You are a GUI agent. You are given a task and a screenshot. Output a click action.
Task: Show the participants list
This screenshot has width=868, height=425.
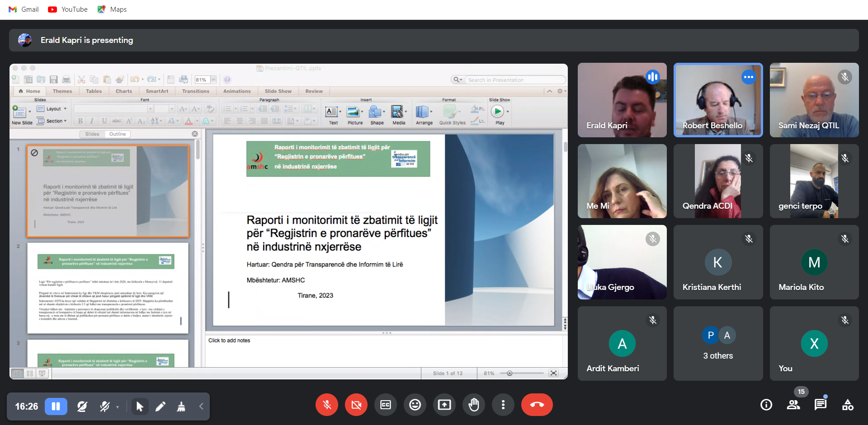793,405
